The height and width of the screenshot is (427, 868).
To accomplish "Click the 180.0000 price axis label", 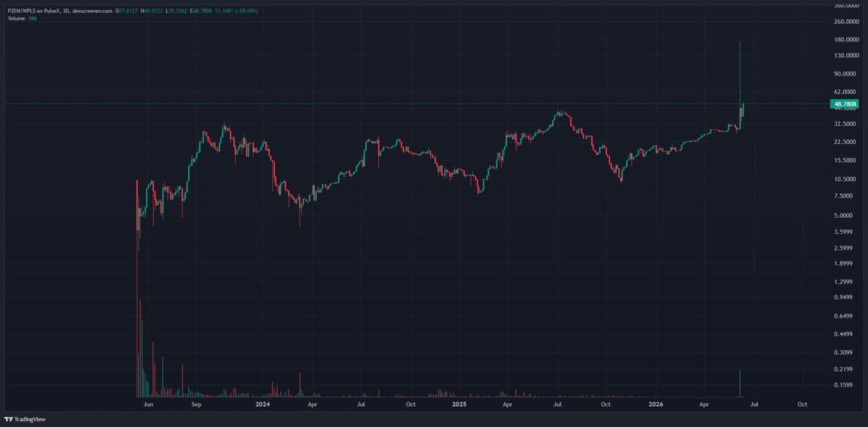I will click(846, 41).
